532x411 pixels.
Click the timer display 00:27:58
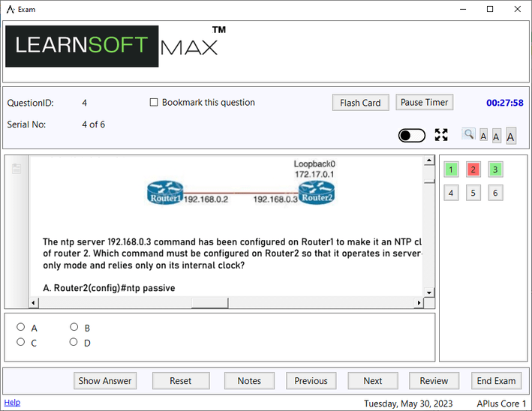(505, 103)
